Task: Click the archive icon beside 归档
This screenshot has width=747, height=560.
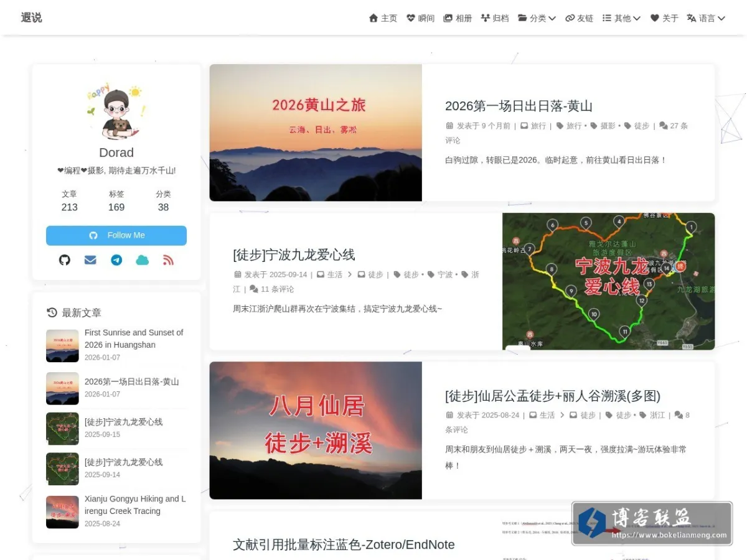Action: click(x=486, y=18)
